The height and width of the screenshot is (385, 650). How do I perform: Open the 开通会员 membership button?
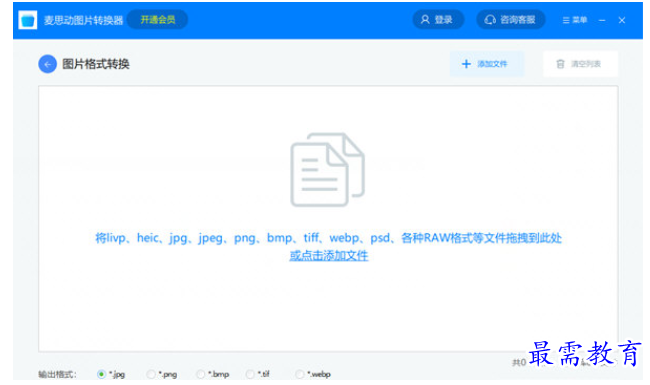pos(158,19)
